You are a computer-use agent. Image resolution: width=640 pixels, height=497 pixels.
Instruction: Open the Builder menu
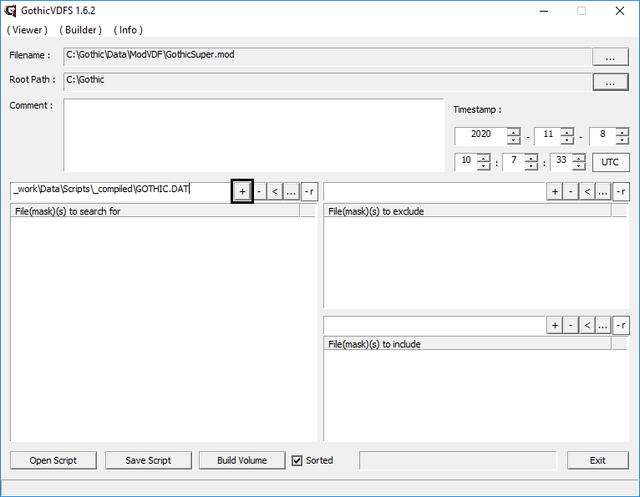click(x=80, y=30)
